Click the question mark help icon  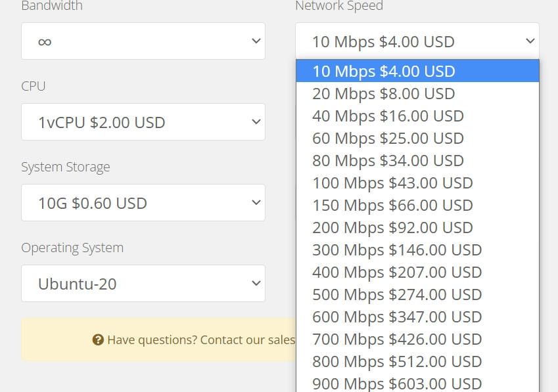[x=99, y=339]
